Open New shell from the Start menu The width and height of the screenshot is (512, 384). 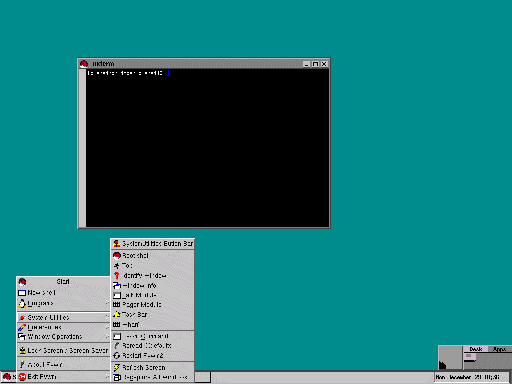coord(63,293)
